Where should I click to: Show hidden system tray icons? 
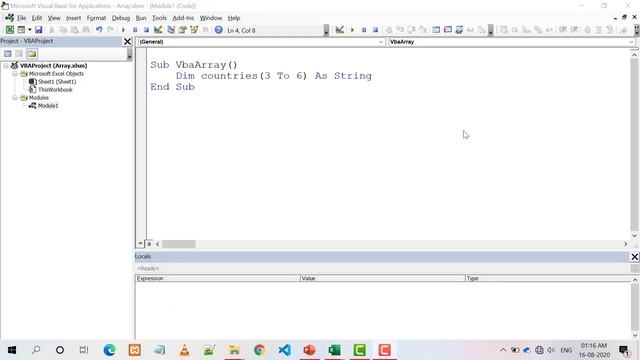[x=503, y=350]
